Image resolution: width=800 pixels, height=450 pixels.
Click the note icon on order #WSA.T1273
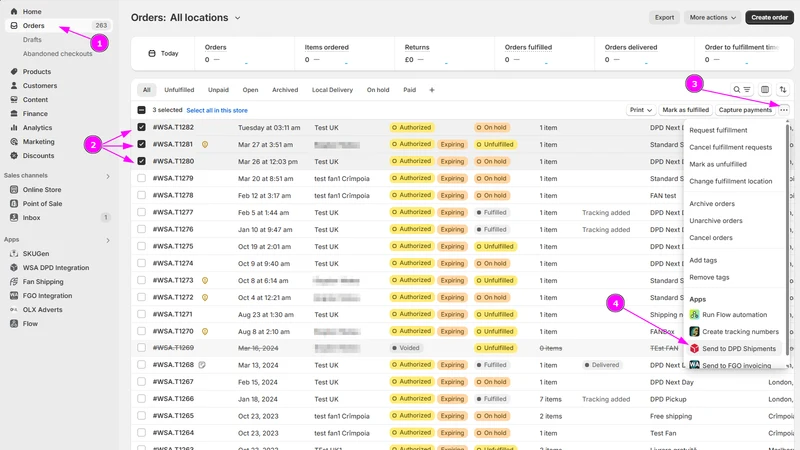[205, 281]
